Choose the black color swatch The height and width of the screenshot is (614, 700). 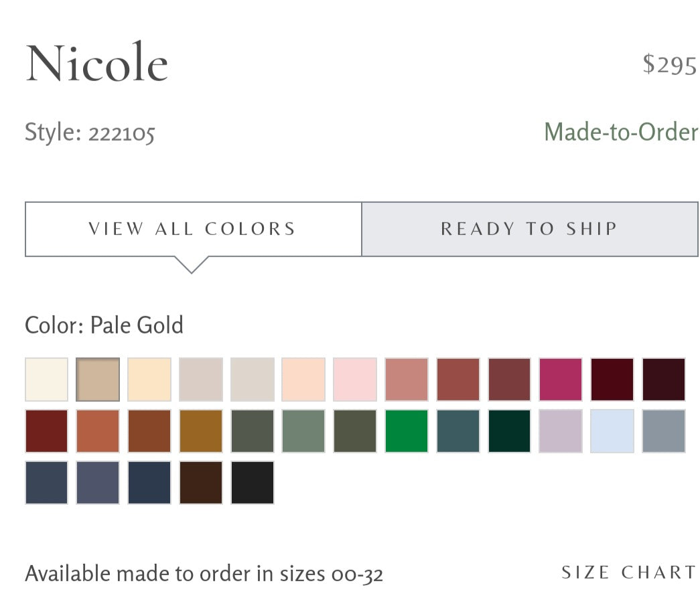[x=253, y=483]
